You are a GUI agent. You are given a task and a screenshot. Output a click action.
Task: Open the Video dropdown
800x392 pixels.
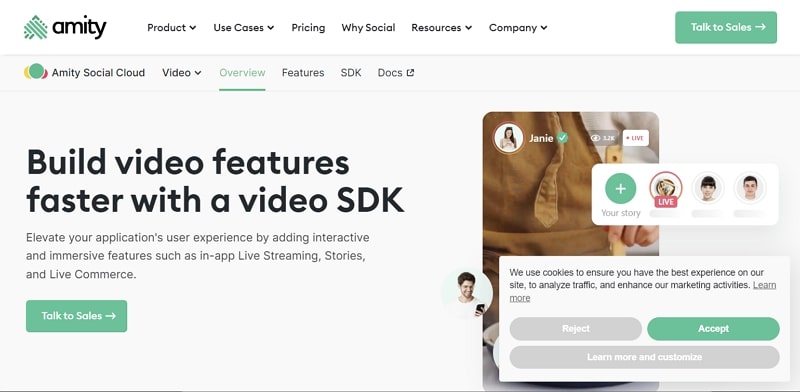[182, 72]
